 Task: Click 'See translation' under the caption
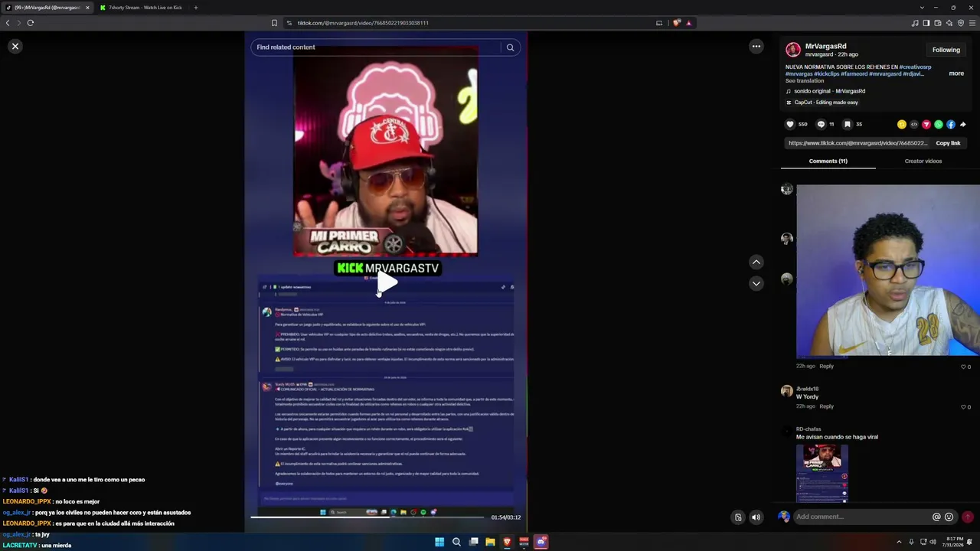(x=805, y=81)
